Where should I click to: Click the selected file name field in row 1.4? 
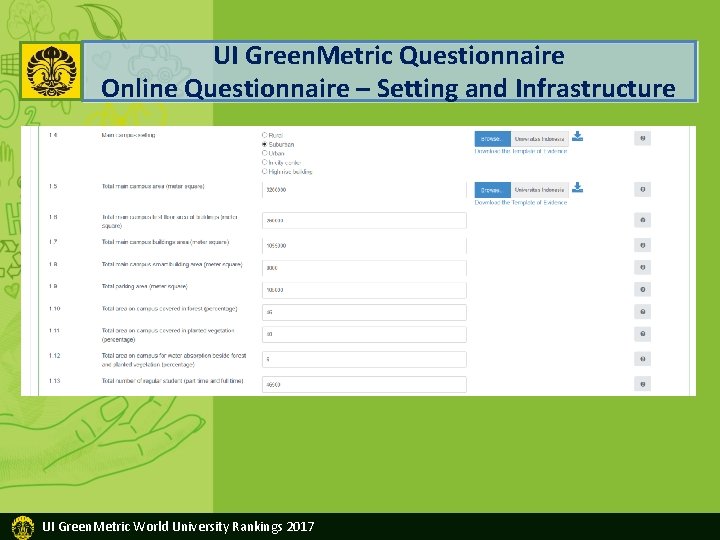pyautogui.click(x=540, y=139)
